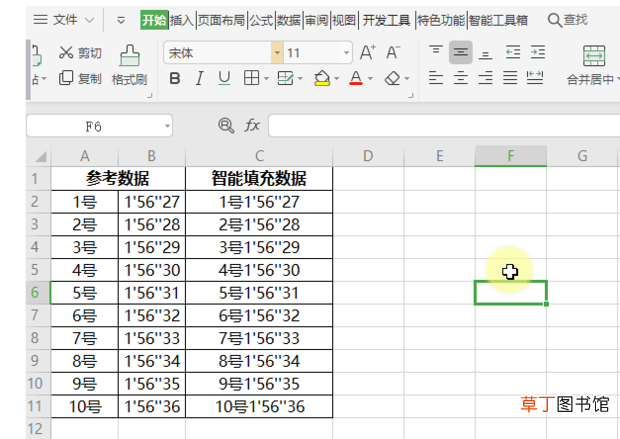Expand the File menu chevron arrow
The height and width of the screenshot is (439, 620).
coord(90,20)
